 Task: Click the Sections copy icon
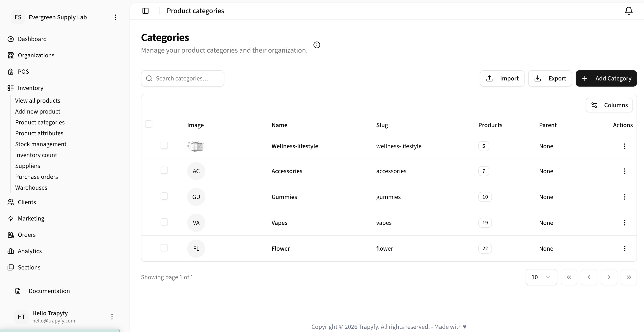click(10, 267)
